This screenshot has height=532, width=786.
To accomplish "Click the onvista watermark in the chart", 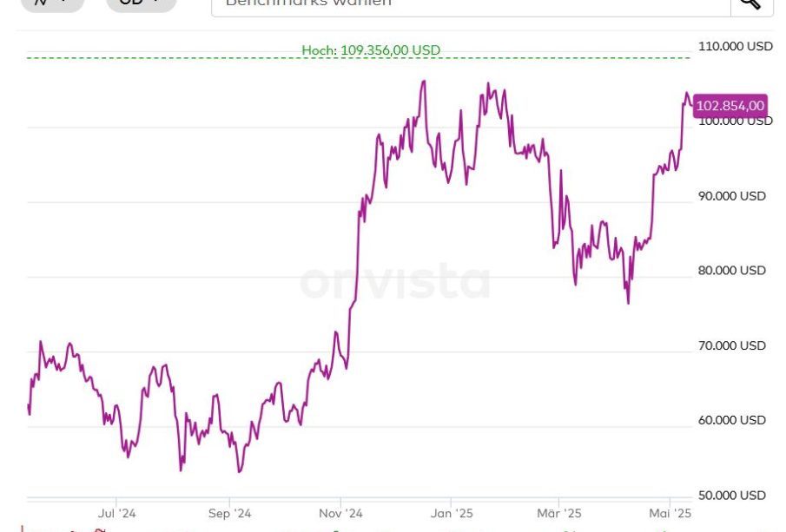I will tap(395, 282).
